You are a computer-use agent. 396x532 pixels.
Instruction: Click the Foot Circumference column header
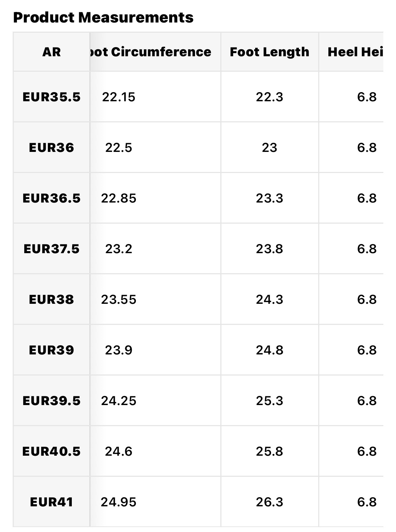(151, 52)
